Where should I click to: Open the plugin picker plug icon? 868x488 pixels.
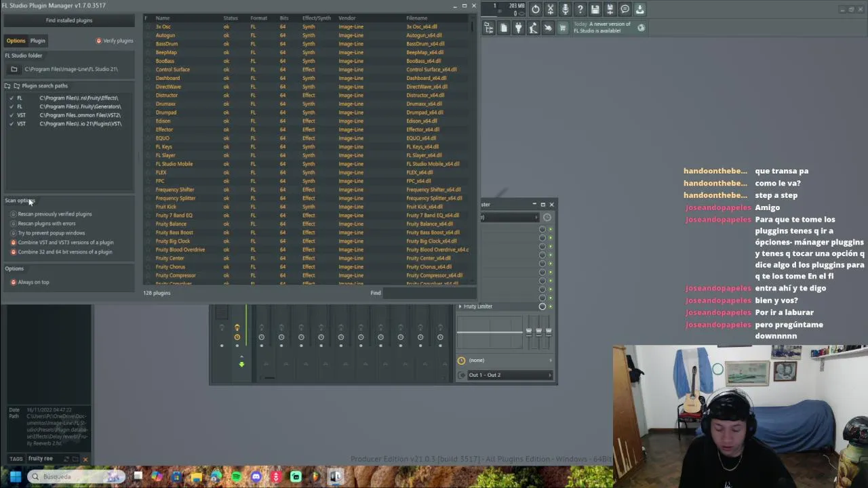point(518,28)
